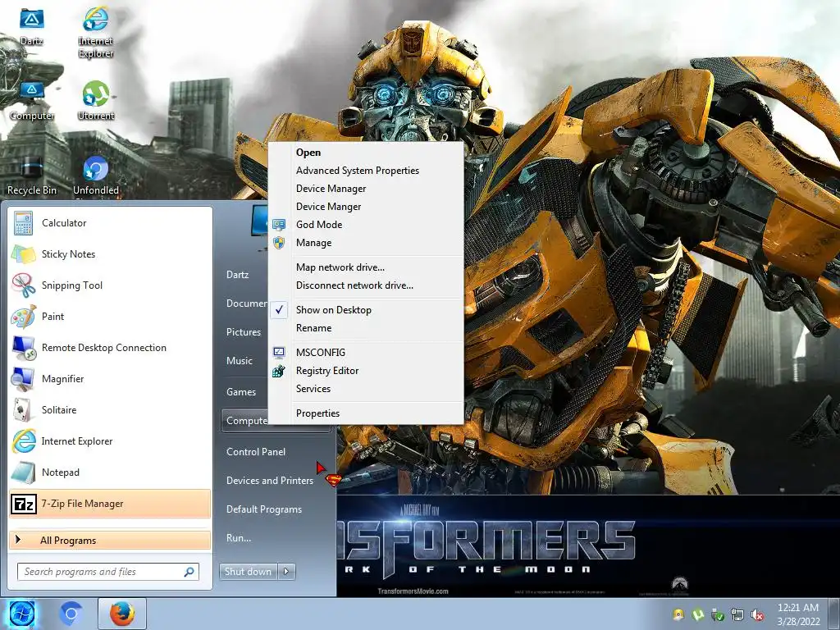The width and height of the screenshot is (840, 630).
Task: Click the Start orb button
Action: [x=22, y=614]
